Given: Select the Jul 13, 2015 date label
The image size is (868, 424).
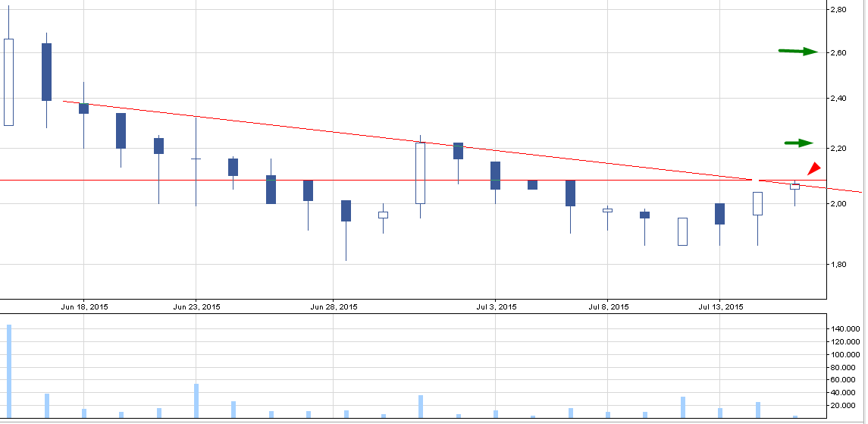Looking at the screenshot, I should [x=722, y=307].
